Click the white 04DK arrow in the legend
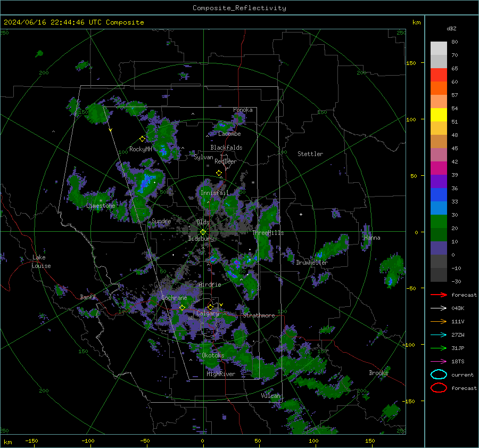Viewport: 479px width, 448px height. (x=439, y=308)
